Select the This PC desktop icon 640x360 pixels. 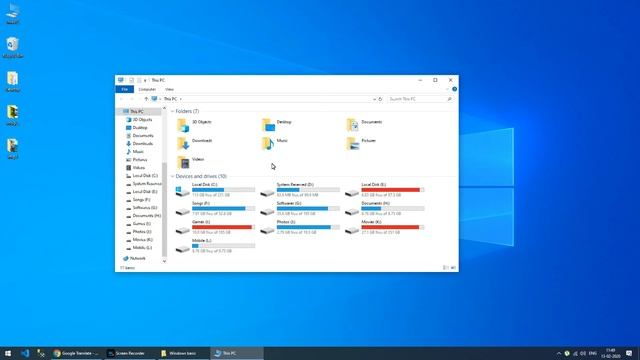(13, 14)
